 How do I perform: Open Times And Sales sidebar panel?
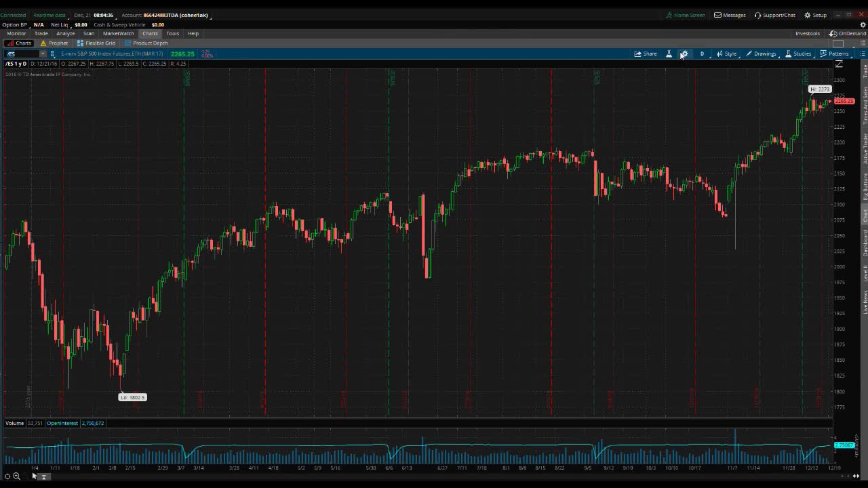click(x=865, y=105)
